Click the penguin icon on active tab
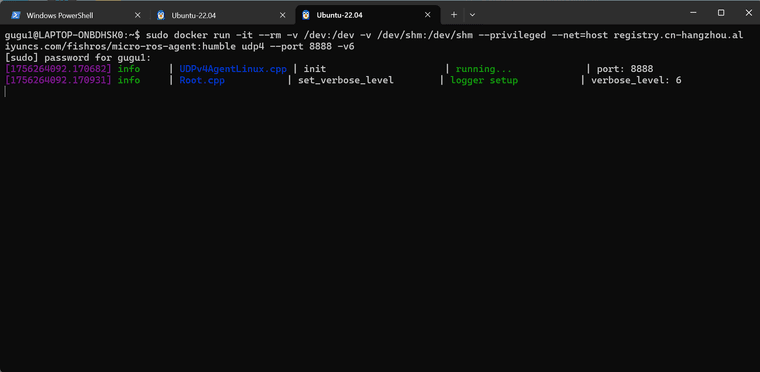 click(306, 15)
